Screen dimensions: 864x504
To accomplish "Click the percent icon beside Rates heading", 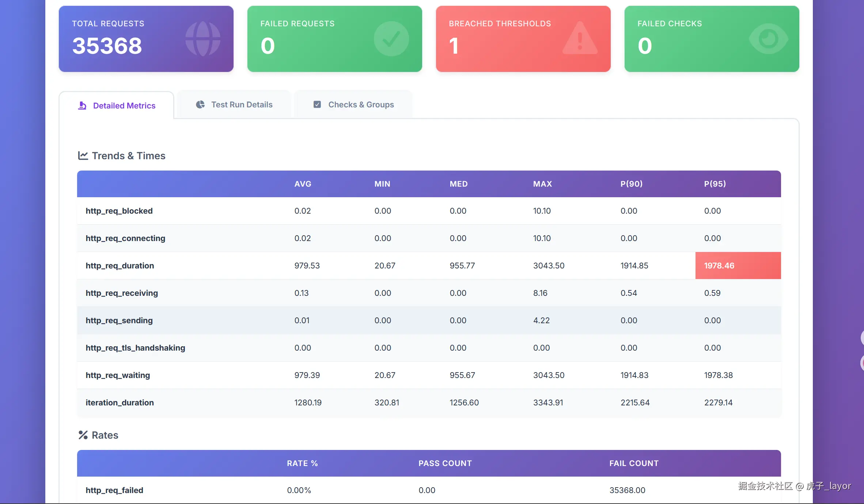I will [x=83, y=435].
